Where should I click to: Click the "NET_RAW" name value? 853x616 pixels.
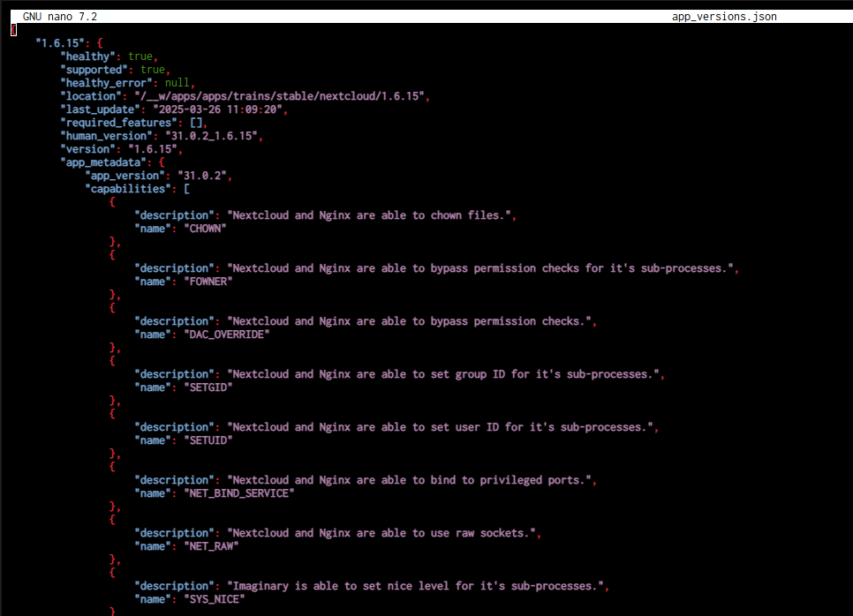click(x=211, y=546)
